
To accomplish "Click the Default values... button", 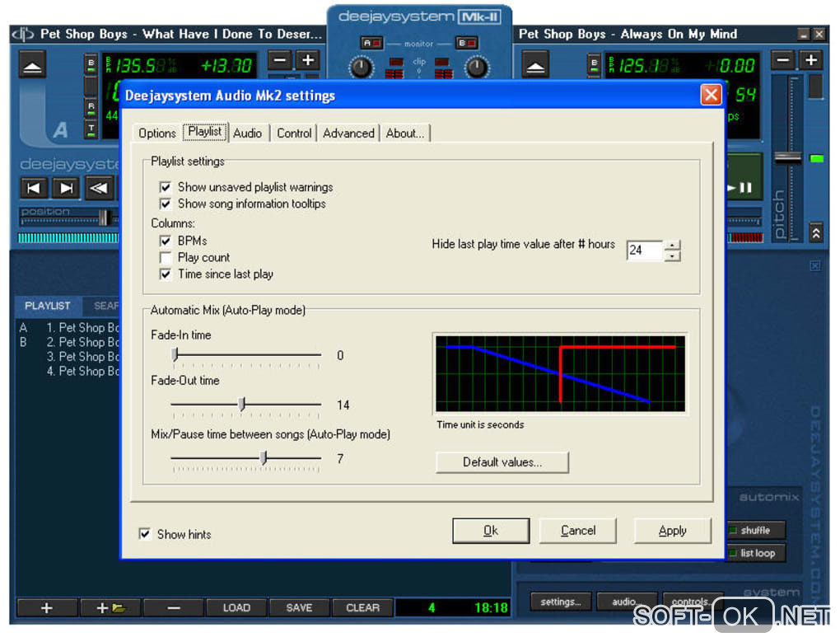I will coord(502,462).
